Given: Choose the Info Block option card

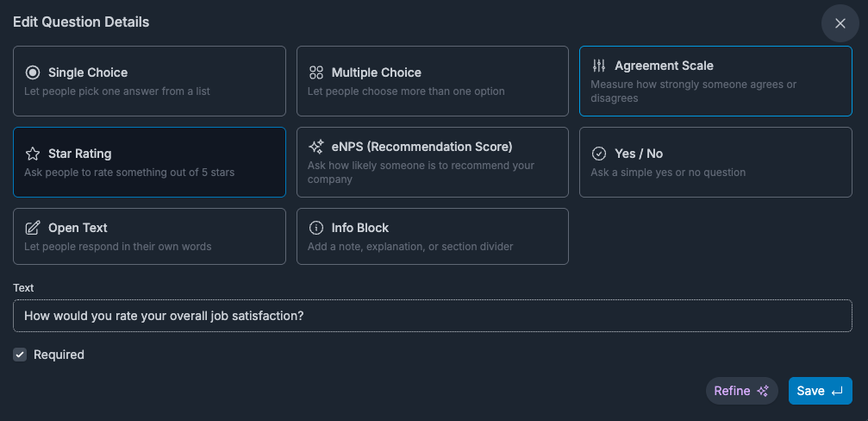Looking at the screenshot, I should pyautogui.click(x=433, y=236).
